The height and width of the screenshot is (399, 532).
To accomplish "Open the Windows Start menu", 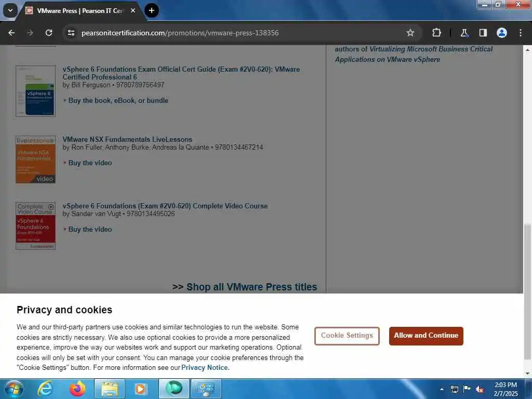I will point(14,389).
